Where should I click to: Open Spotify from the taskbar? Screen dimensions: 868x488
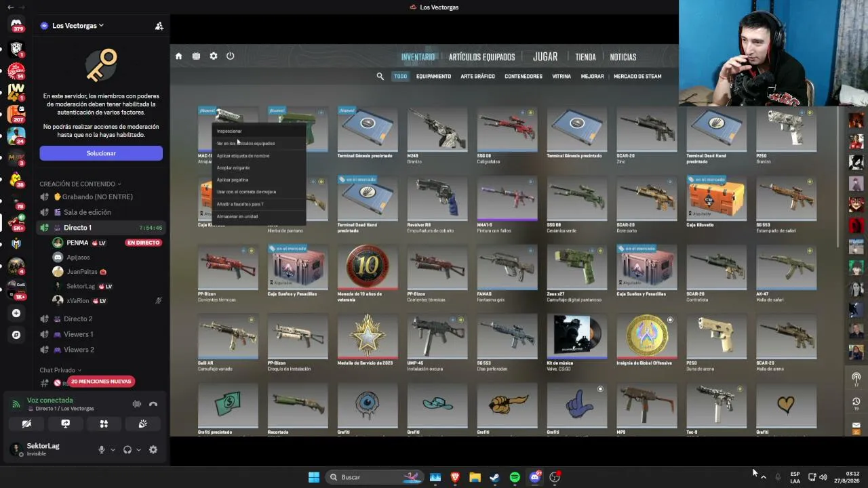pyautogui.click(x=515, y=477)
